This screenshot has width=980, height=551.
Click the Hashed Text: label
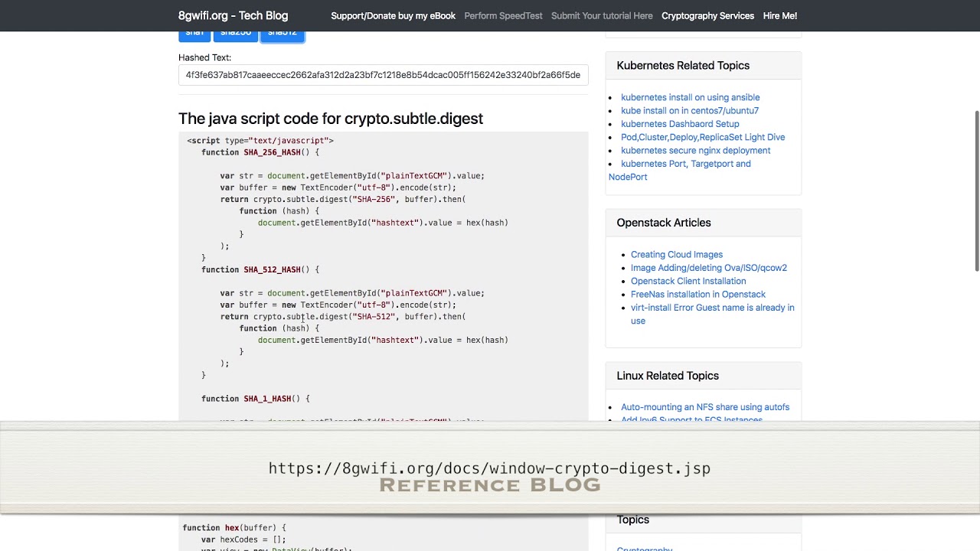[204, 57]
